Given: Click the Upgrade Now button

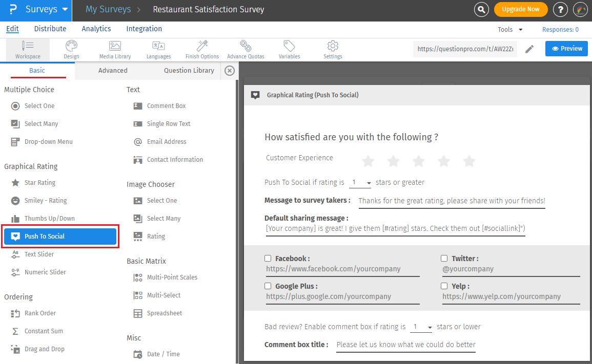Looking at the screenshot, I should tap(520, 9).
